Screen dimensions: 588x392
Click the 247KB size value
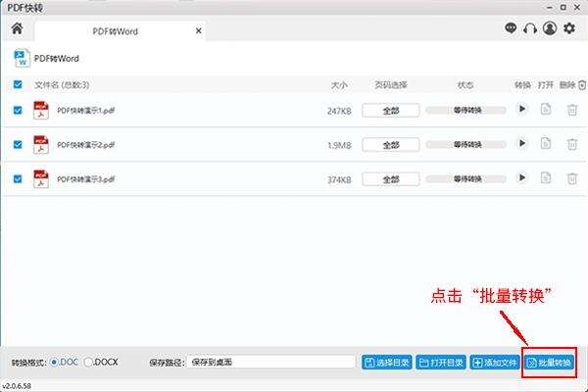point(339,111)
